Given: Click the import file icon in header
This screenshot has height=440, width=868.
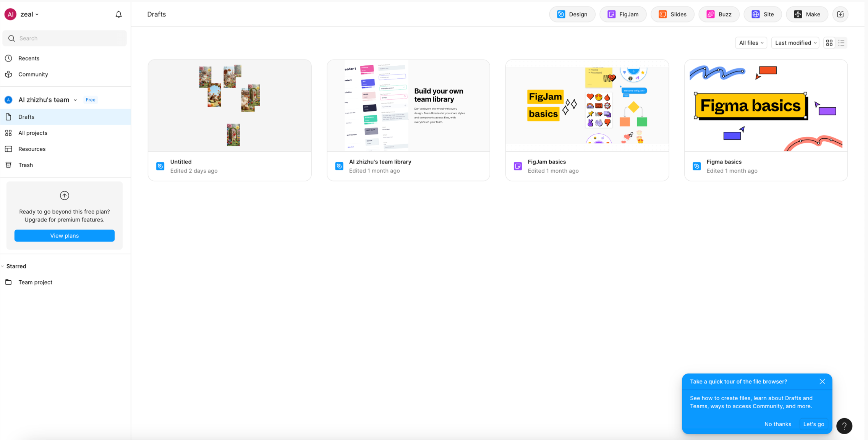Looking at the screenshot, I should pos(840,15).
